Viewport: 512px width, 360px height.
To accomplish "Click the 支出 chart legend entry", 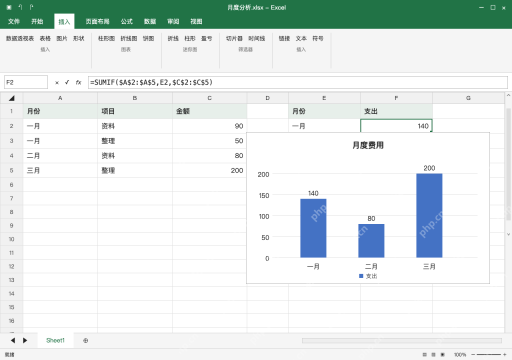I will (x=368, y=276).
